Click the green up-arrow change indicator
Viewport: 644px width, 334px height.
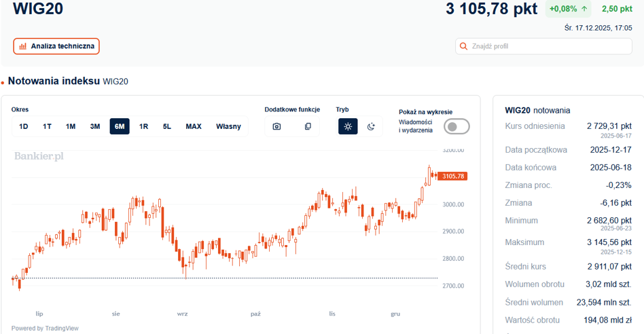[x=584, y=9]
